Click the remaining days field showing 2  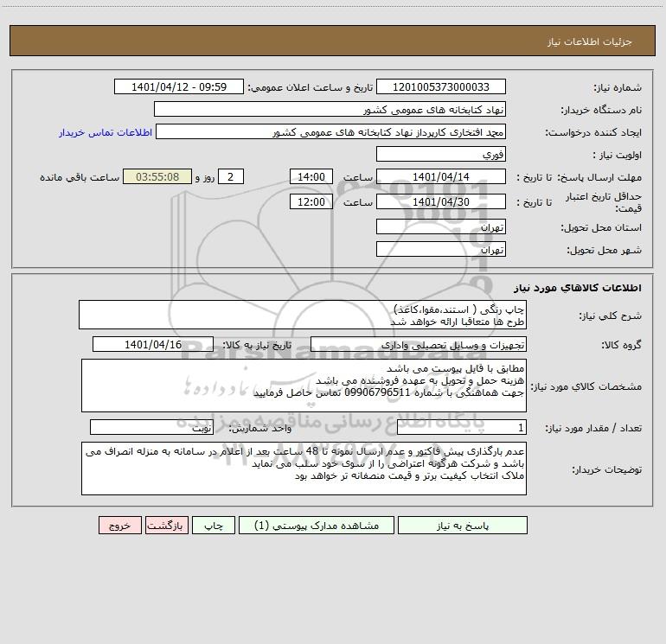(x=231, y=176)
